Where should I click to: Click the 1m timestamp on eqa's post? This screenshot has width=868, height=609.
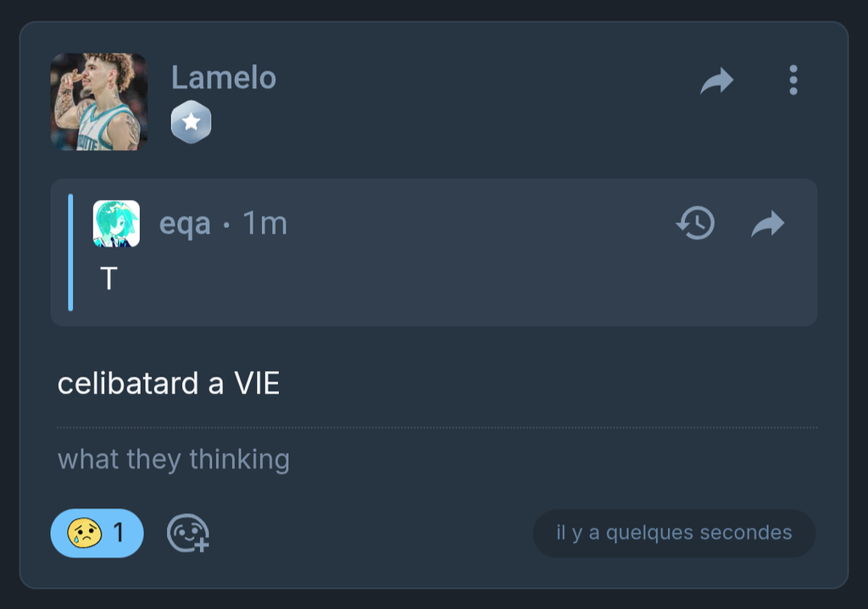coord(264,224)
